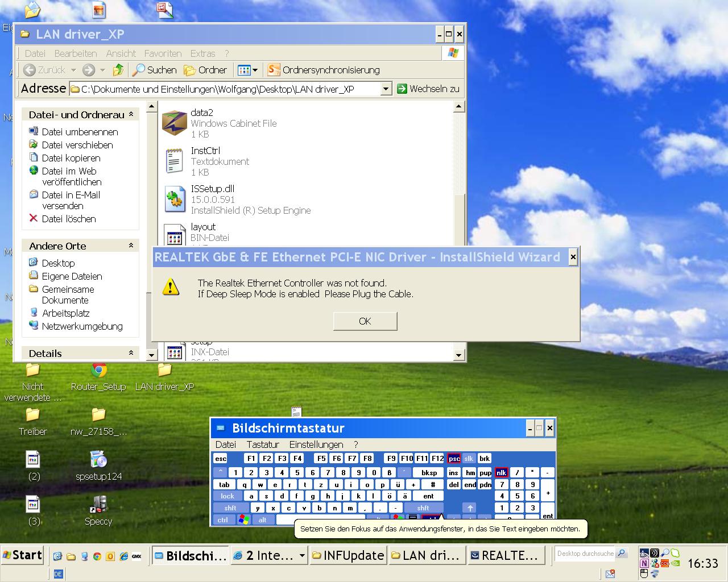The width and height of the screenshot is (728, 582).
Task: Toggle the nlk num lock key
Action: click(501, 472)
